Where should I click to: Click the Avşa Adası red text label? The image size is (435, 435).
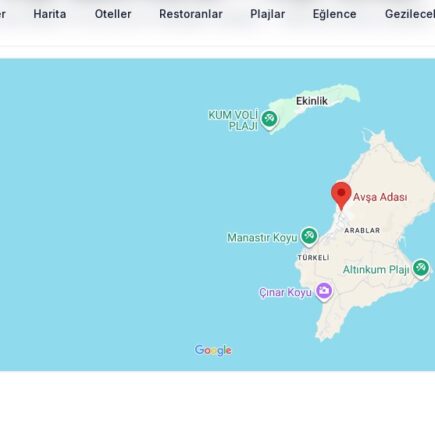click(380, 197)
